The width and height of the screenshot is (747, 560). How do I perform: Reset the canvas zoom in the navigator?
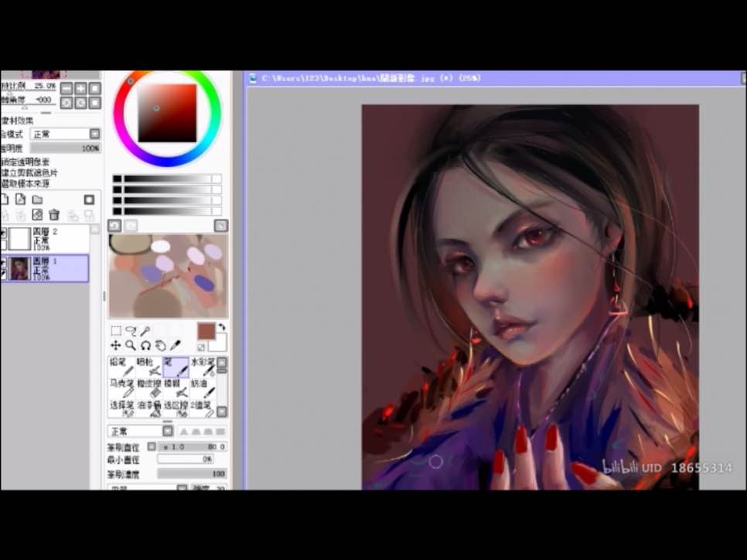(x=95, y=88)
